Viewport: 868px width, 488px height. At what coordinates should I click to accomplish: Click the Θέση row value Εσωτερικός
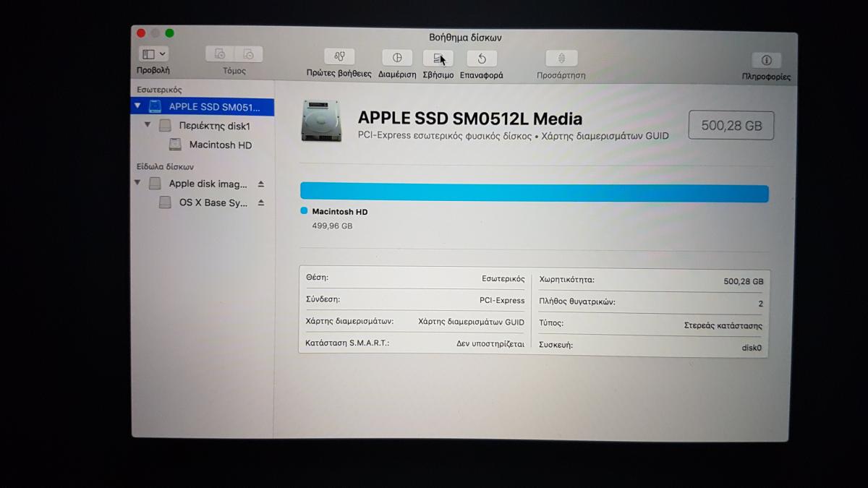point(503,278)
